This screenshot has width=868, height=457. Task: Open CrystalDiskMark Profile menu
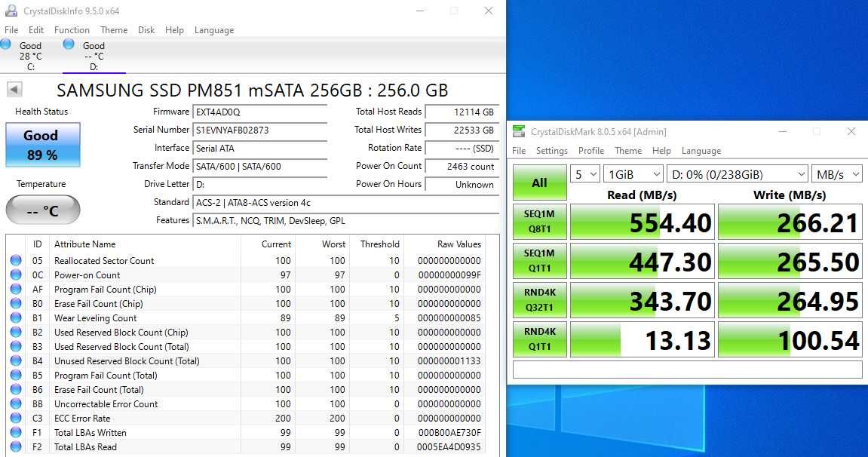click(x=590, y=151)
